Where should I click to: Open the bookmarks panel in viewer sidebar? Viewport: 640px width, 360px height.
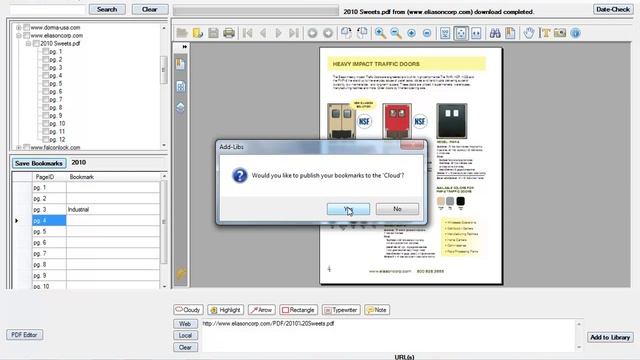(x=180, y=64)
